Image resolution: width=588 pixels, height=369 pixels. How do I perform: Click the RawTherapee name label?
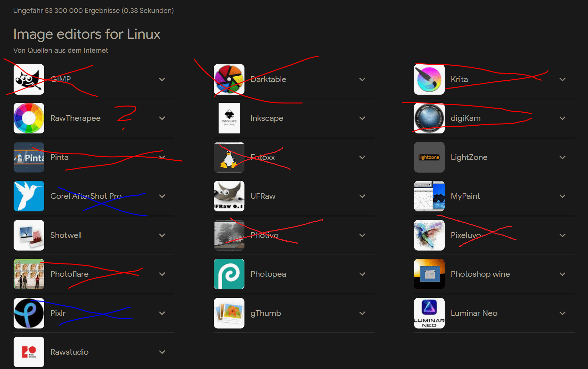click(76, 118)
